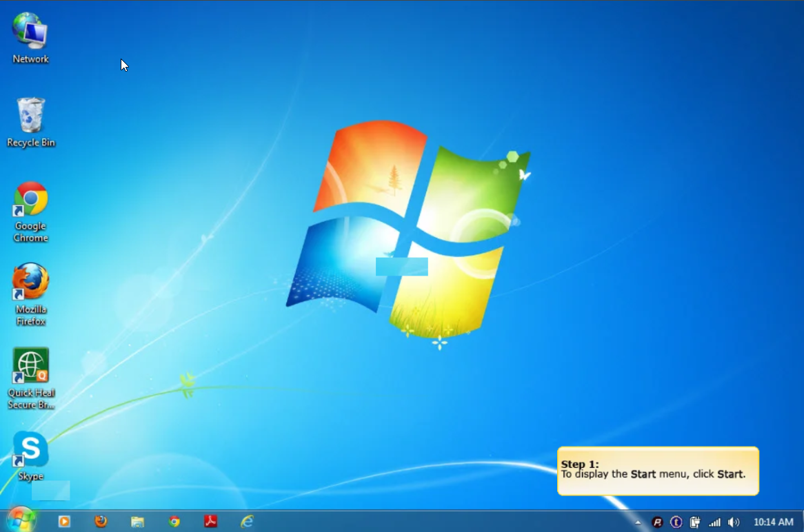Image resolution: width=804 pixels, height=532 pixels.
Task: Click the red 'P' tray icon
Action: click(x=658, y=522)
